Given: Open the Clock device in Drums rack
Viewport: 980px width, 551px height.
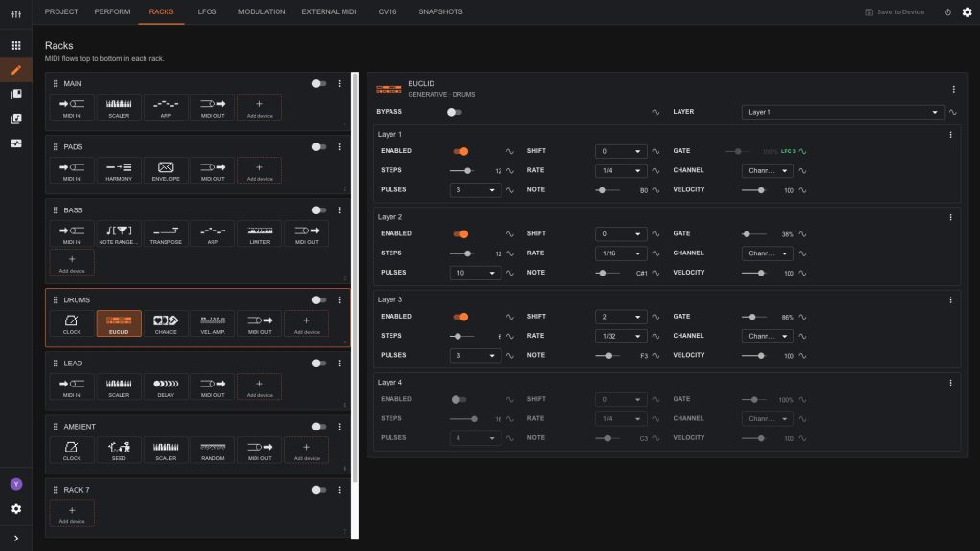Looking at the screenshot, I should pos(72,323).
